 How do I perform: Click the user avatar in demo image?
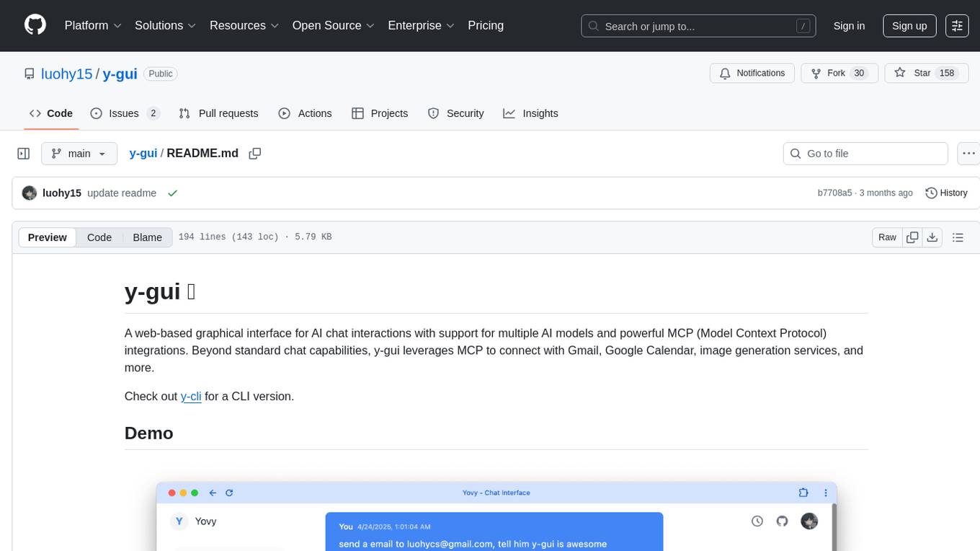click(809, 521)
